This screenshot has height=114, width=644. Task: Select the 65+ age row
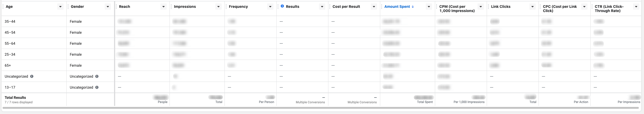(x=321, y=65)
